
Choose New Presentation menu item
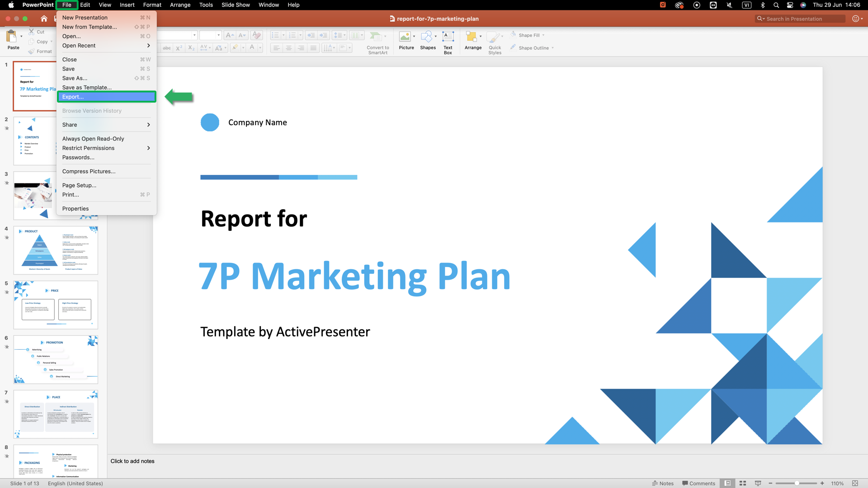point(106,18)
